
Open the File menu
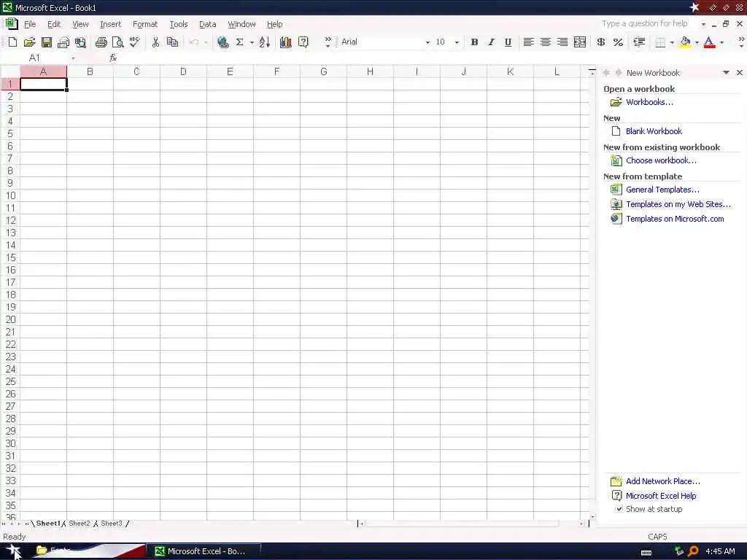[x=29, y=24]
